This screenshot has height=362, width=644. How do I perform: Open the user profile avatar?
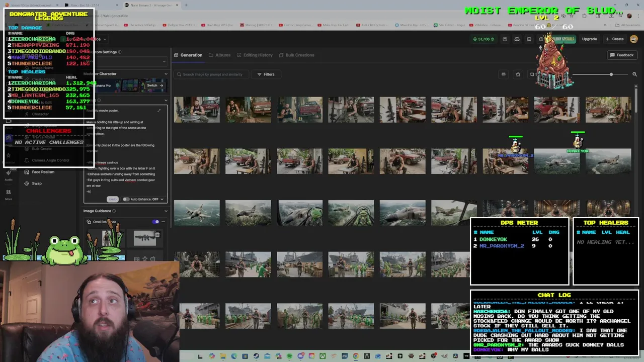[633, 39]
